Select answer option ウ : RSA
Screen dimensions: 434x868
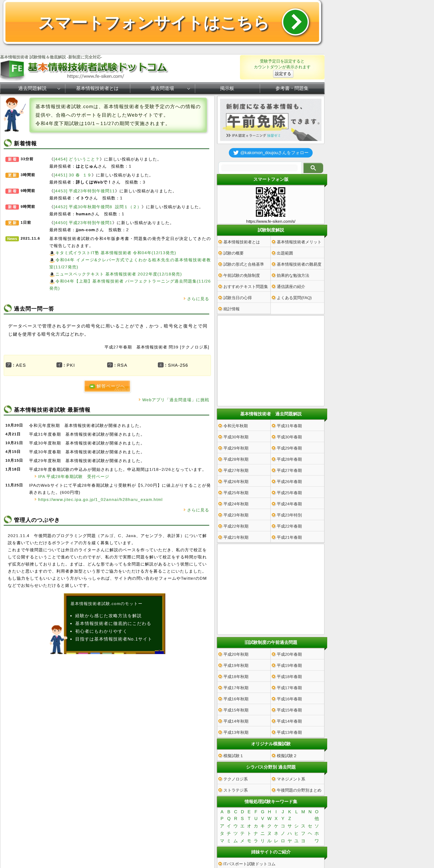[x=117, y=365]
